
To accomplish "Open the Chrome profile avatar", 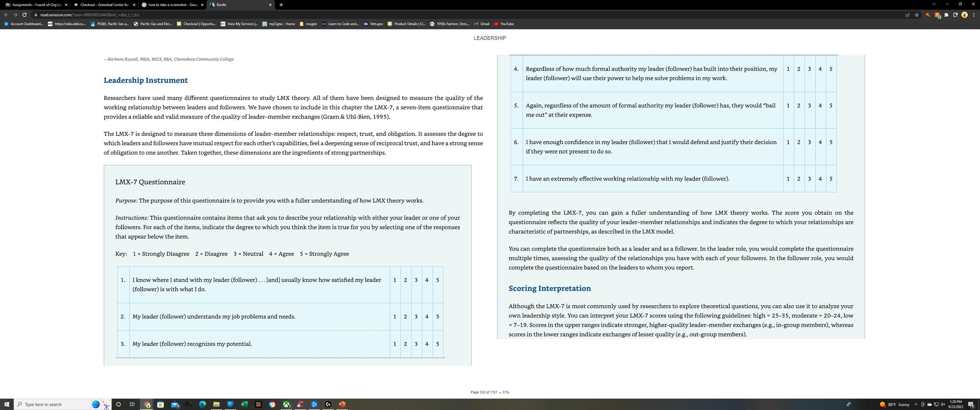I will pos(964,15).
